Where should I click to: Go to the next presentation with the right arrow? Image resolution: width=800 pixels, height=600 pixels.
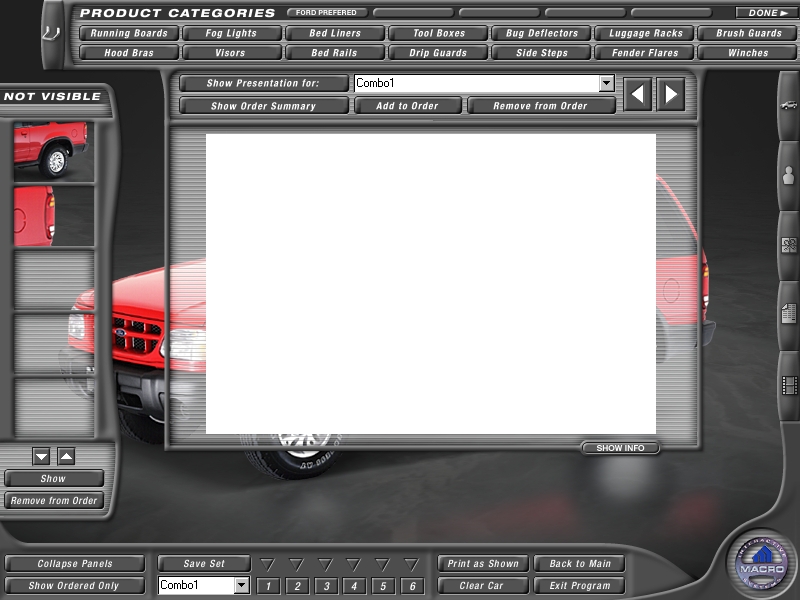(x=671, y=95)
